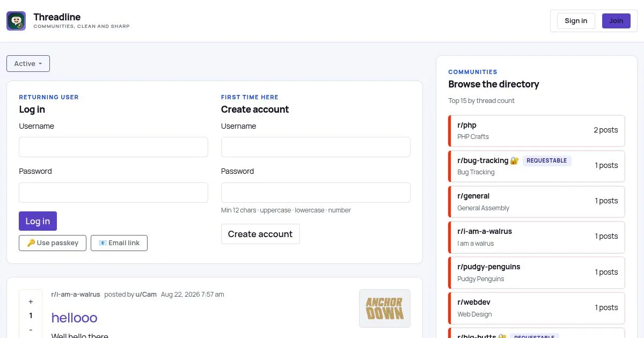The image size is (644, 338).
Task: Click the General Assembly subtitle text
Action: (483, 208)
